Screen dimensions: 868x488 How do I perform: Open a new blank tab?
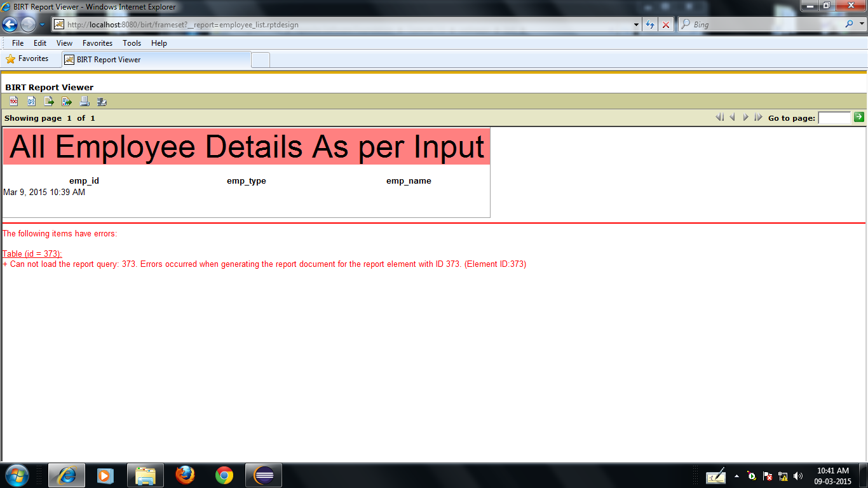click(261, 60)
